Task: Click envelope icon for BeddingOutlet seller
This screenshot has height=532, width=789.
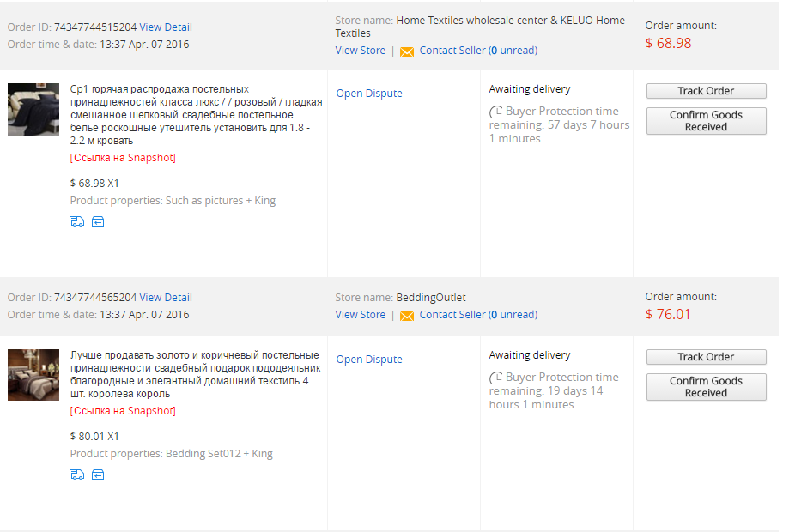Action: coord(407,315)
